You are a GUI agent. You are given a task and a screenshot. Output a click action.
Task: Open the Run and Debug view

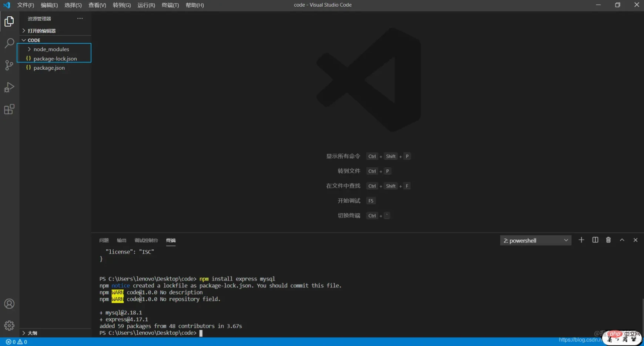coord(9,87)
